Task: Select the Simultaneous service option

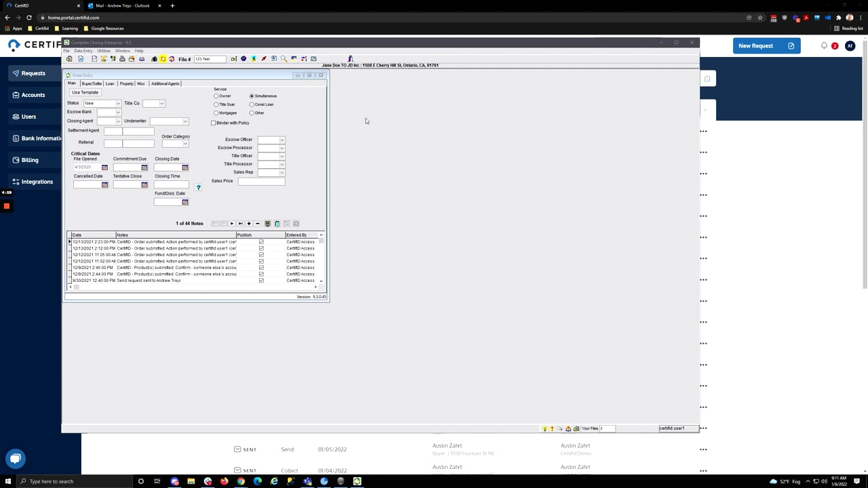Action: pos(252,96)
